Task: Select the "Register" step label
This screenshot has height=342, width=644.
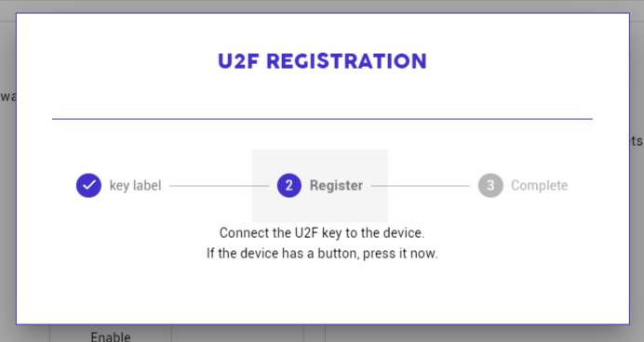Action: (x=336, y=185)
